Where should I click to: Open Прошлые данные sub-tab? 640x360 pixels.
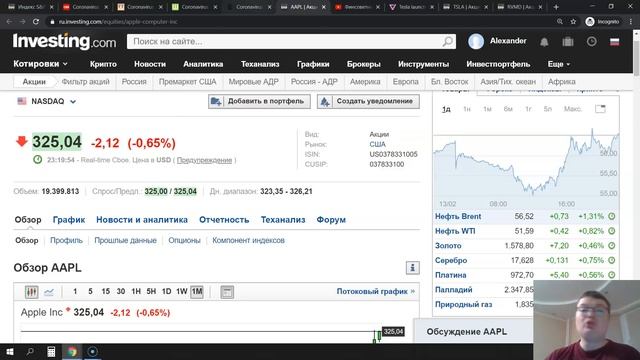click(125, 240)
